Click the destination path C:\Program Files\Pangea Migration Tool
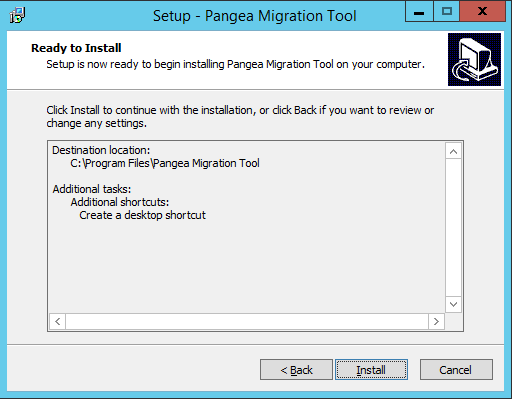 click(165, 163)
